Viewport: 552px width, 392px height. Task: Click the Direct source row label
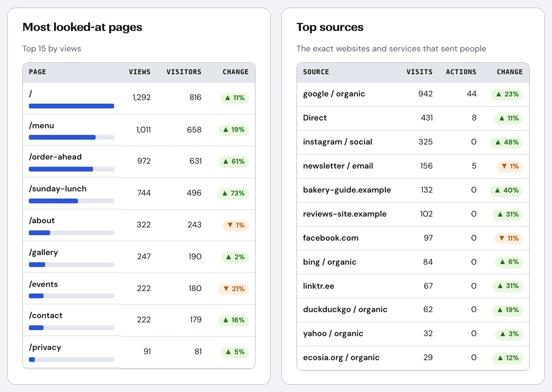[x=315, y=118]
